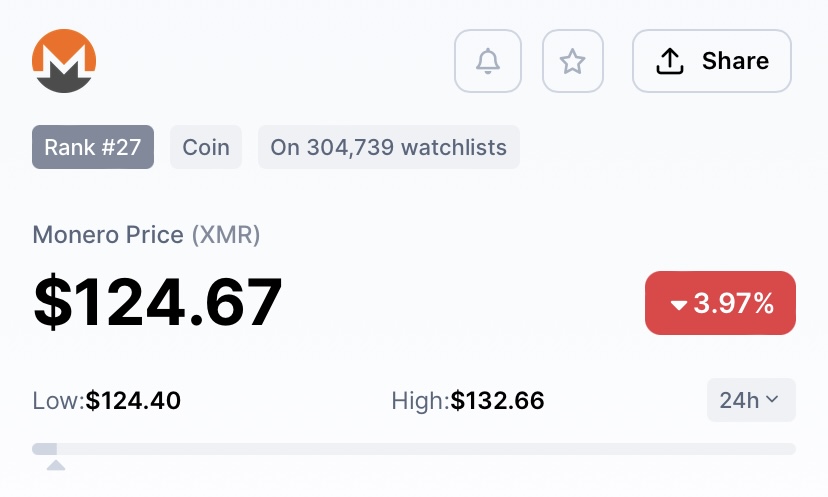Click the Low $124.40 value

[133, 401]
